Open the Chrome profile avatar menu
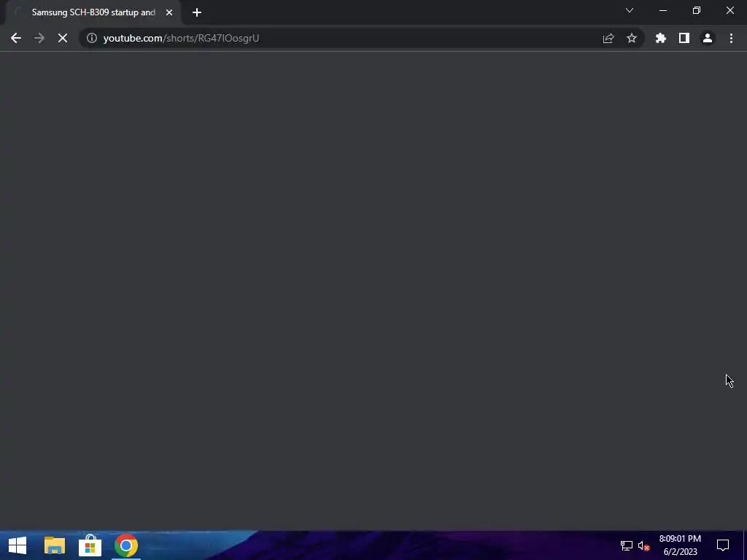Screen dimensions: 747x560 pos(708,38)
